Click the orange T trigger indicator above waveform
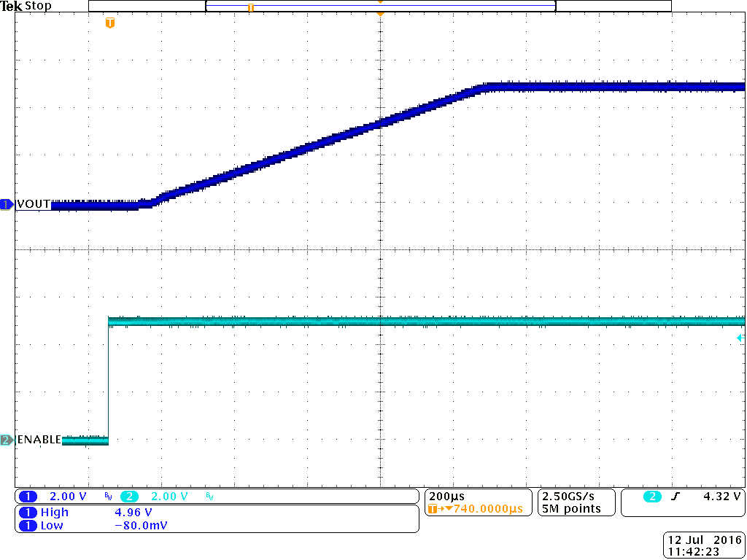Viewport: 747px width, 560px height. click(x=110, y=23)
